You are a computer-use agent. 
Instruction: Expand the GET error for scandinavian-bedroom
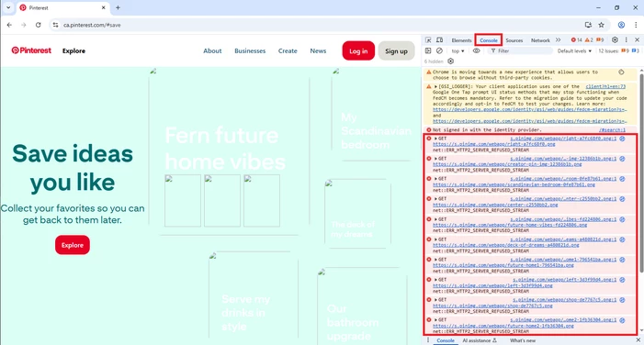(x=435, y=179)
